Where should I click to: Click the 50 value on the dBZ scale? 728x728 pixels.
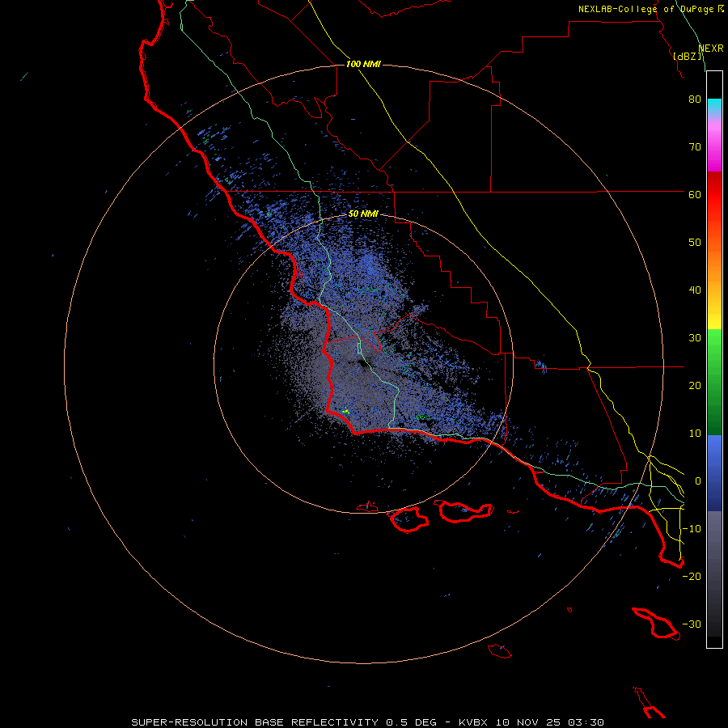[x=695, y=243]
